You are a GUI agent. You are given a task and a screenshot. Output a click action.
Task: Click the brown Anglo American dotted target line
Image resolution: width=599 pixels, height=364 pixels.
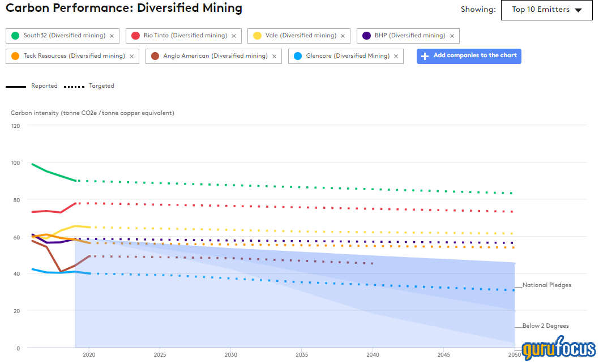click(231, 259)
